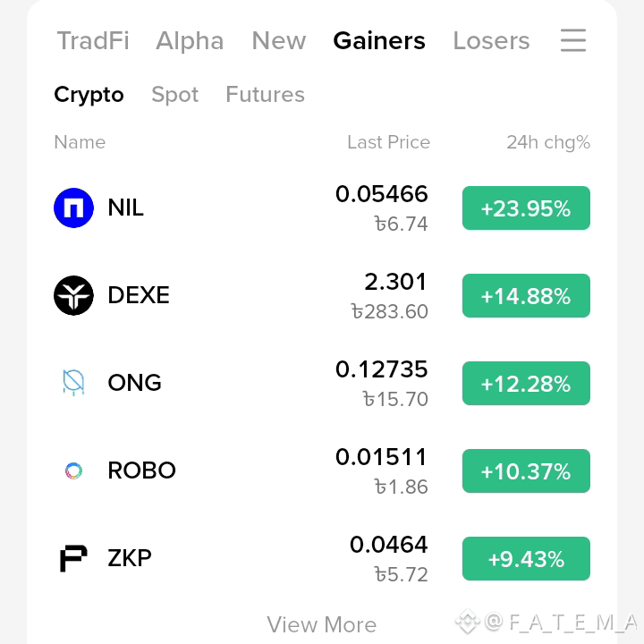Select the Spot sub-tab

pyautogui.click(x=175, y=95)
